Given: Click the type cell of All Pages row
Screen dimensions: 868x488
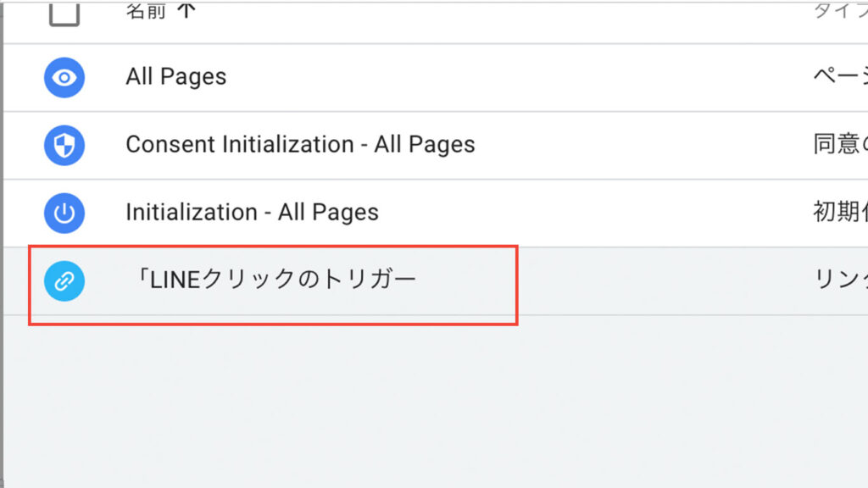Looking at the screenshot, I should pos(840,76).
